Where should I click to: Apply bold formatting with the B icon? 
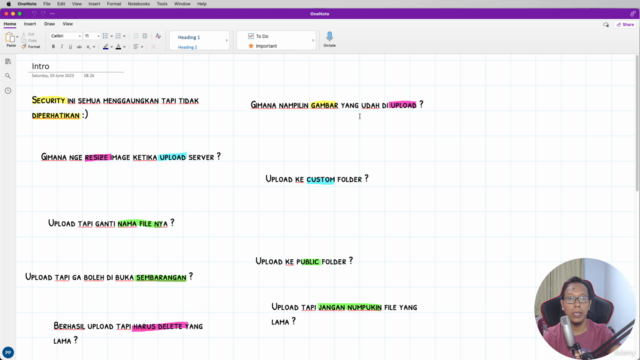point(53,47)
